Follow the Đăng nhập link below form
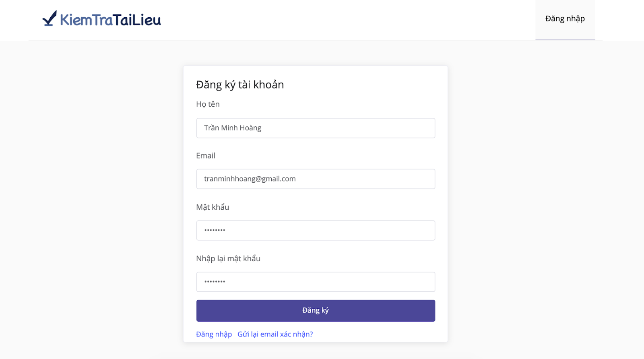644x359 pixels. tap(214, 334)
